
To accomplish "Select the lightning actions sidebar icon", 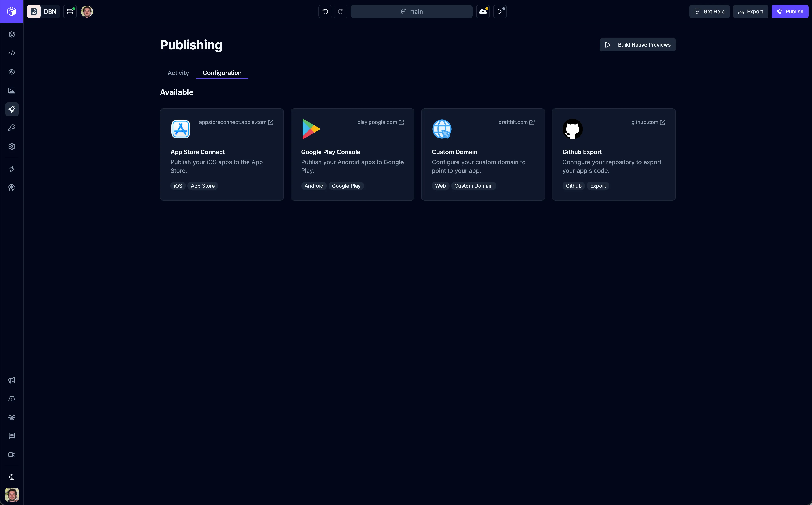I will coord(12,169).
